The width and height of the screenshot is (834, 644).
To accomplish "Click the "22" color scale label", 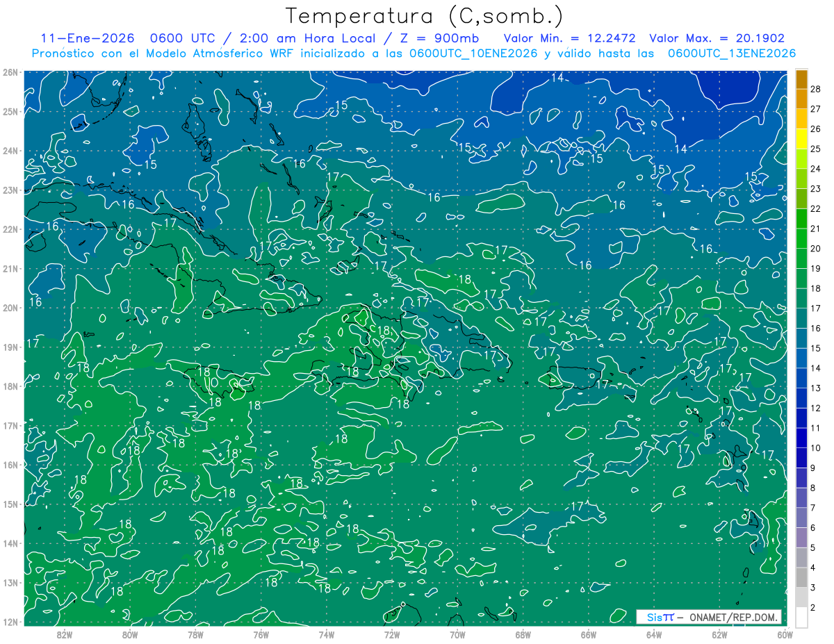I will tap(816, 208).
